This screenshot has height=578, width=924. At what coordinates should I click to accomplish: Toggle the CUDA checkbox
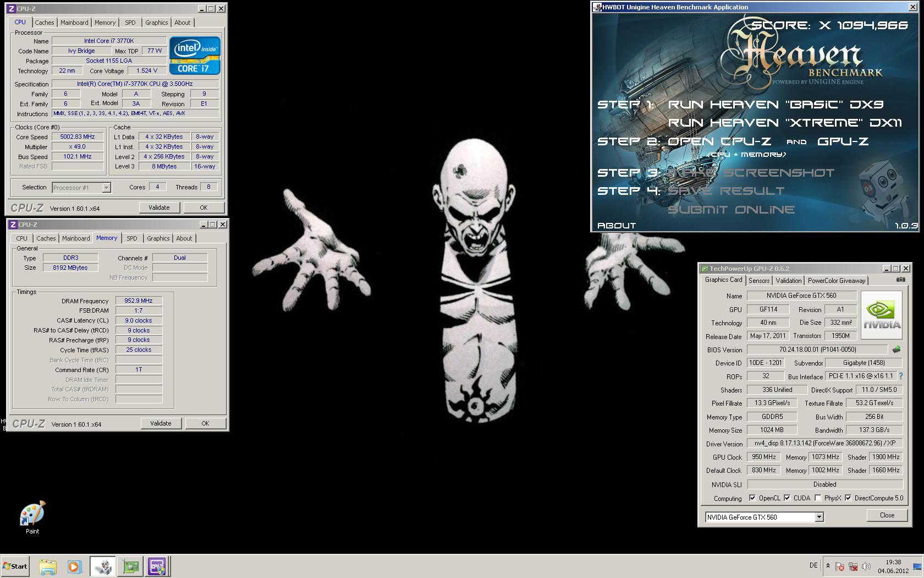coord(787,498)
